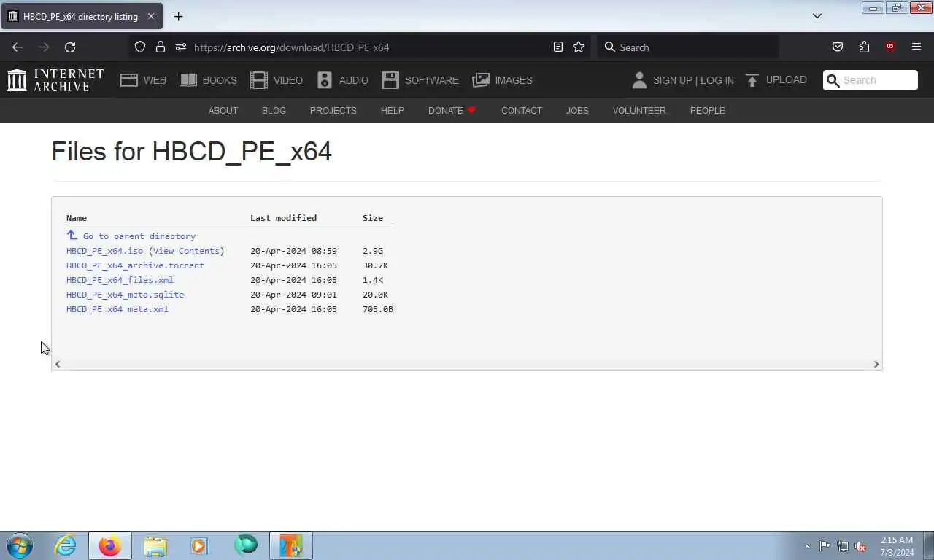Open the JOBS link
The image size is (934, 560).
click(577, 111)
